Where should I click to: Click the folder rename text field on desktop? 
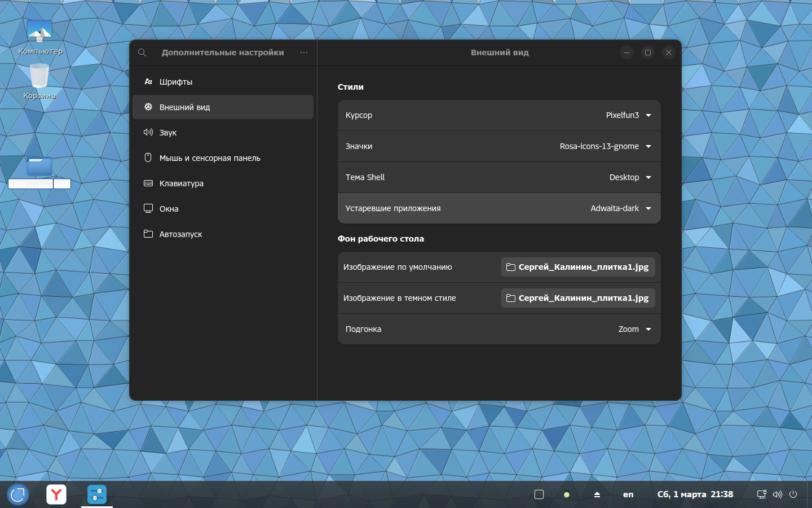[x=39, y=183]
